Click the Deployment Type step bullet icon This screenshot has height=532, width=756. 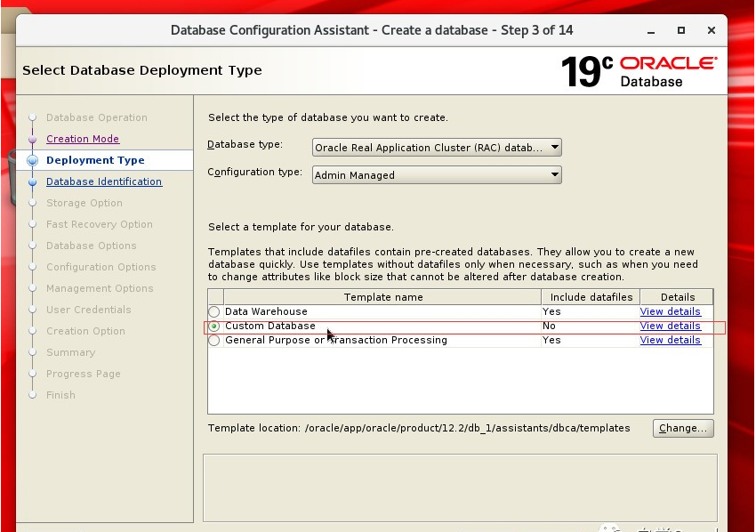click(33, 161)
